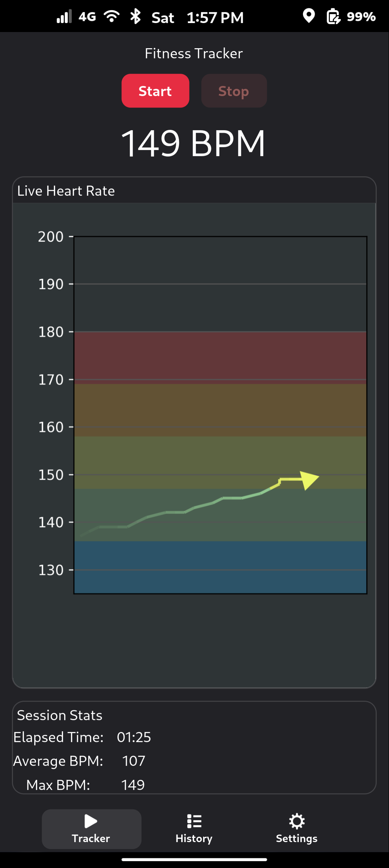Click the blue zone band near 130
Viewport: 389px width, 868px height.
click(220, 567)
